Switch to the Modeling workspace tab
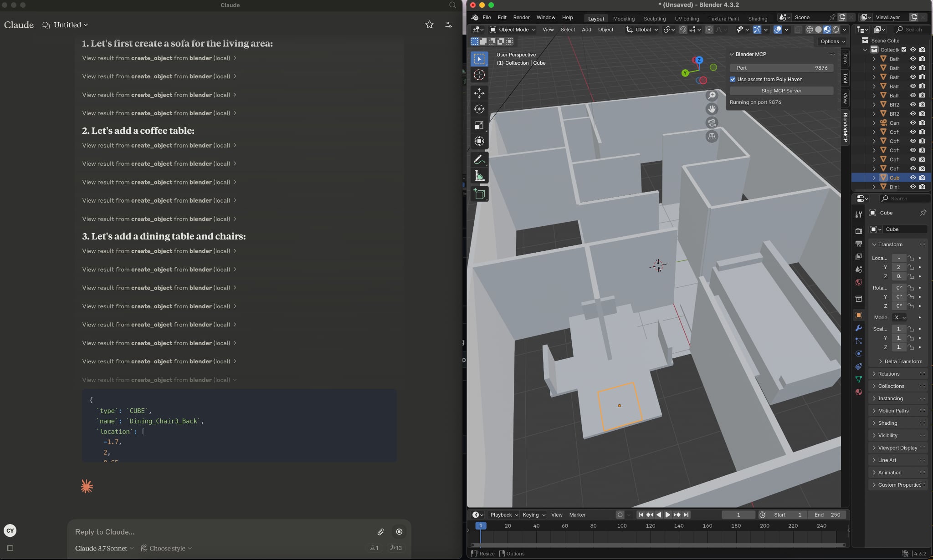The height and width of the screenshot is (560, 933). click(x=624, y=19)
